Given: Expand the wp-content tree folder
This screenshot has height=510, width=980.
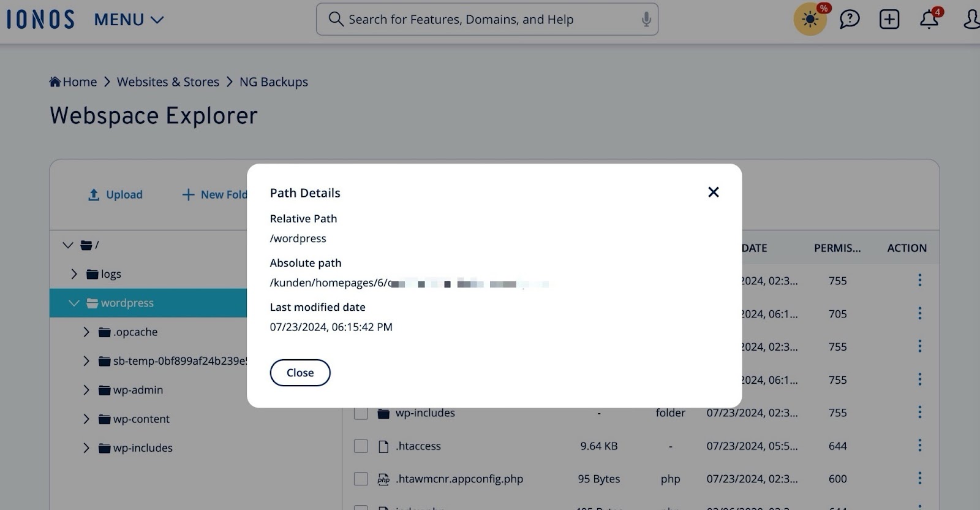Looking at the screenshot, I should pos(86,419).
